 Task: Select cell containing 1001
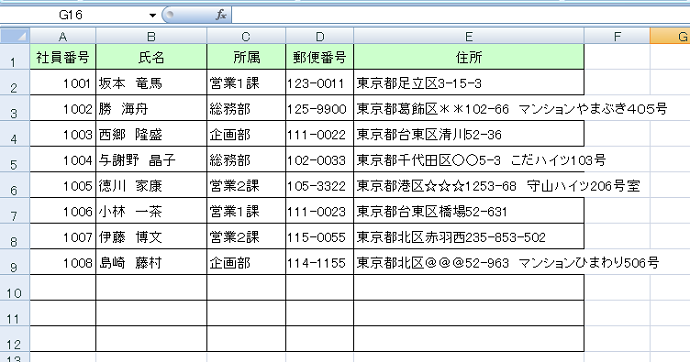[63, 83]
